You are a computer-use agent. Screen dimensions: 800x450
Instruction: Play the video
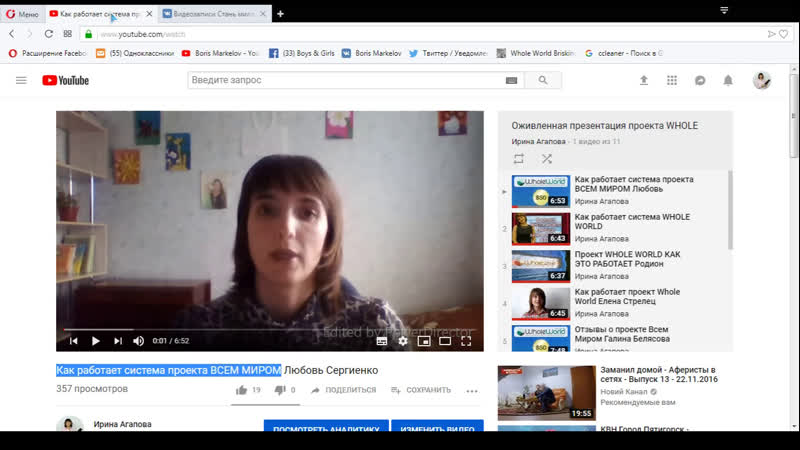coord(95,341)
